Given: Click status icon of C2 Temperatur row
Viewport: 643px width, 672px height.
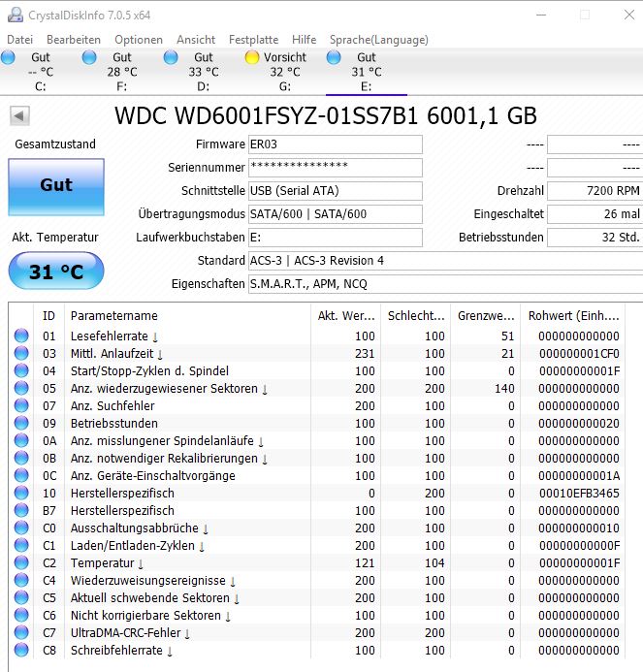Looking at the screenshot, I should click(x=21, y=562).
